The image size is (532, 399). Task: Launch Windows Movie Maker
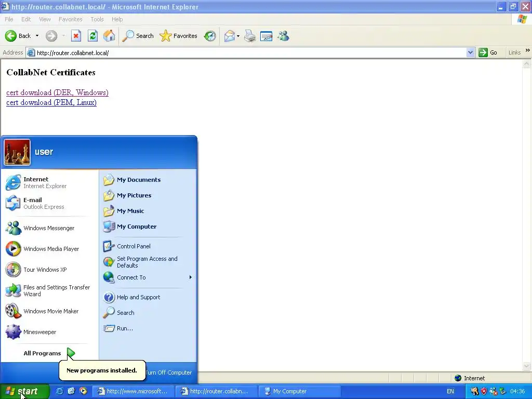click(49, 311)
